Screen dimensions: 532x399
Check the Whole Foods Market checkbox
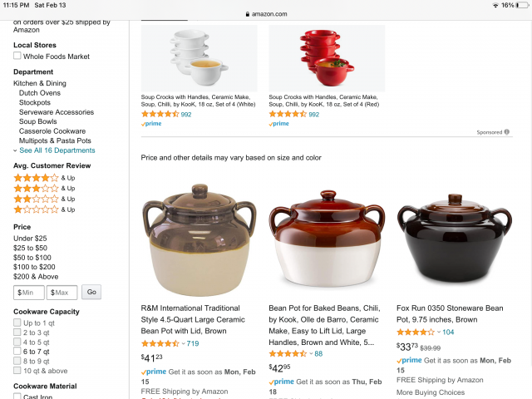(17, 57)
